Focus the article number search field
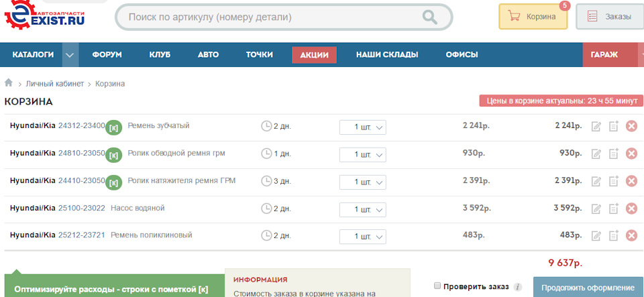The width and height of the screenshot is (644, 297). click(x=284, y=17)
